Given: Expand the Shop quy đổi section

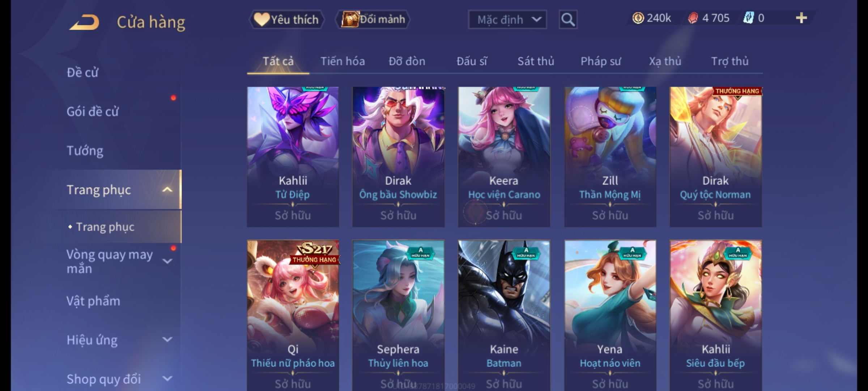Looking at the screenshot, I should pyautogui.click(x=167, y=379).
